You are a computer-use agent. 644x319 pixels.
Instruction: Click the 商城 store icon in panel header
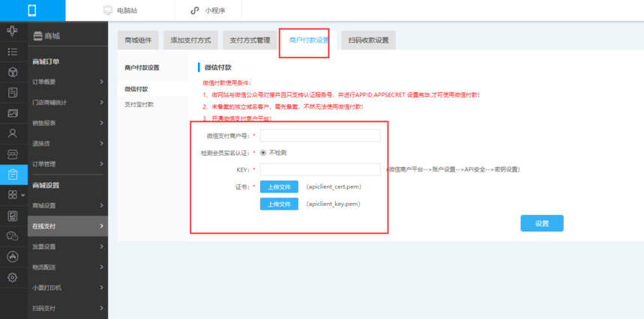[37, 36]
